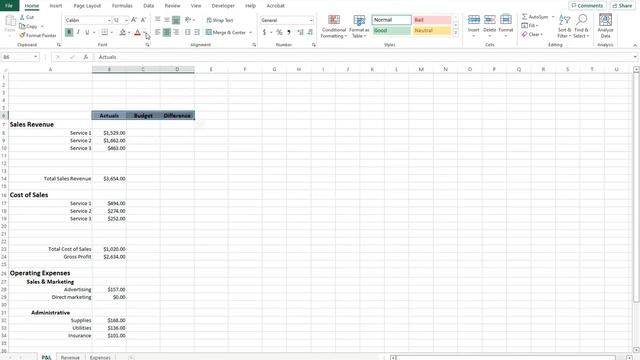Image resolution: width=640 pixels, height=360 pixels.
Task: Apply the Borders button
Action: pyautogui.click(x=104, y=32)
